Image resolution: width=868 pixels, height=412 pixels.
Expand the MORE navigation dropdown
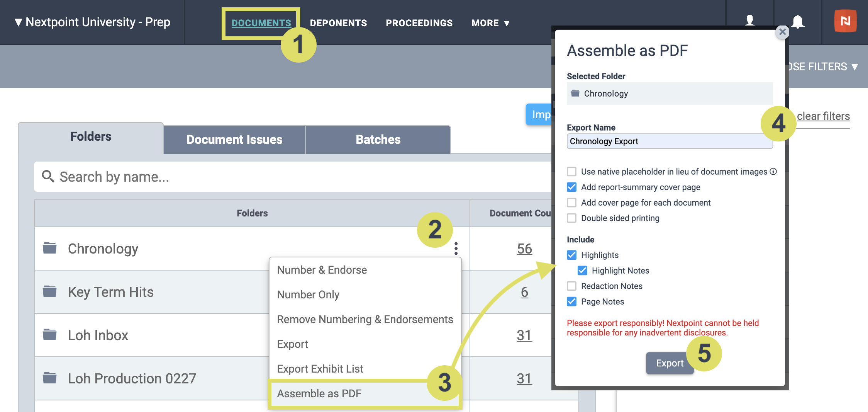tap(490, 23)
